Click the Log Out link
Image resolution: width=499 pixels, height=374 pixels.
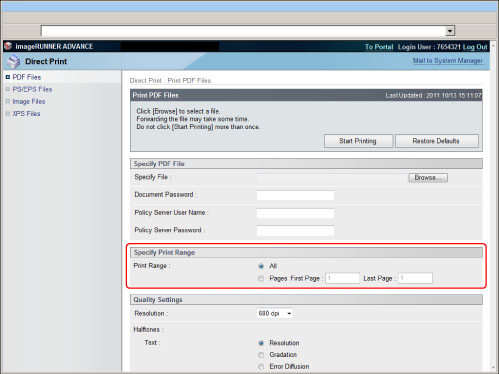tap(475, 47)
